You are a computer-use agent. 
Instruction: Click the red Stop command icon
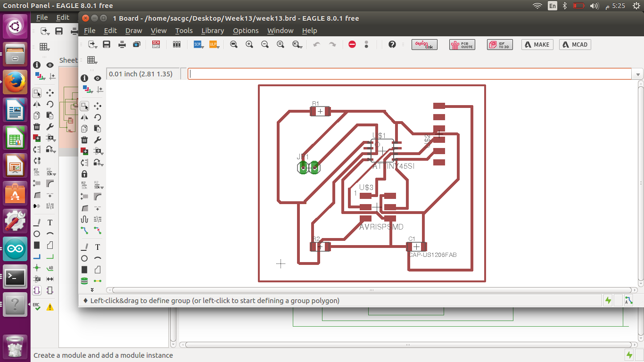(352, 44)
